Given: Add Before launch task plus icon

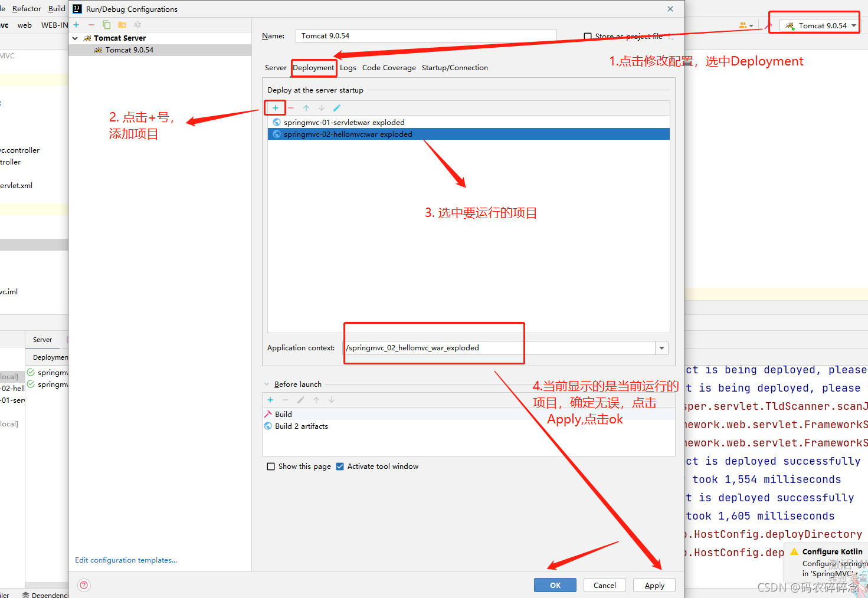Looking at the screenshot, I should pos(270,400).
